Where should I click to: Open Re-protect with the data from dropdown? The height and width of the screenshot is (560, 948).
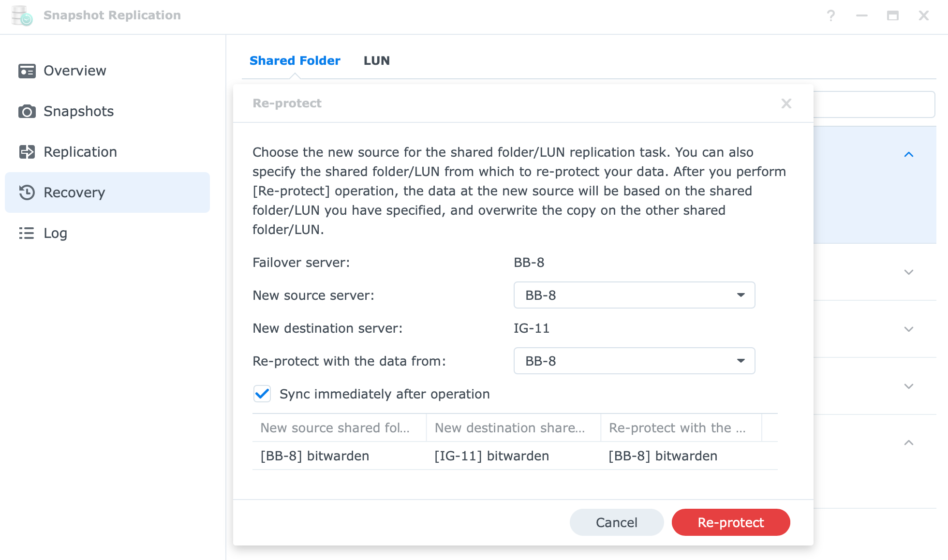coord(634,361)
